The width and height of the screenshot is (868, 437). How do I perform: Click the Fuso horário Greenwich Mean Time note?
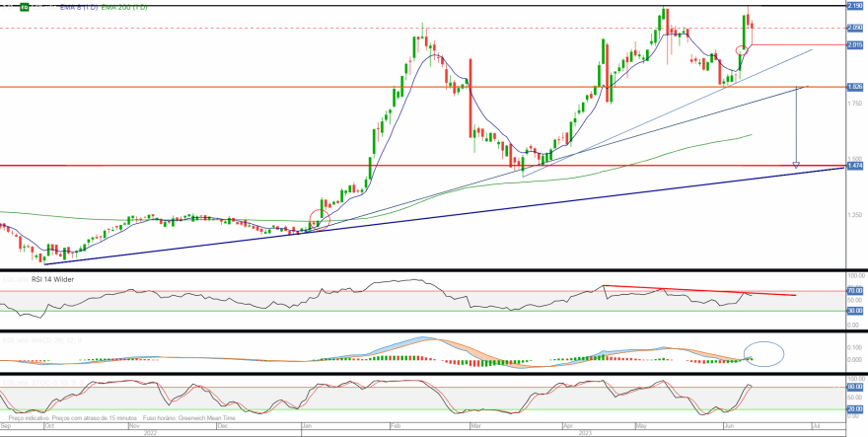click(189, 418)
